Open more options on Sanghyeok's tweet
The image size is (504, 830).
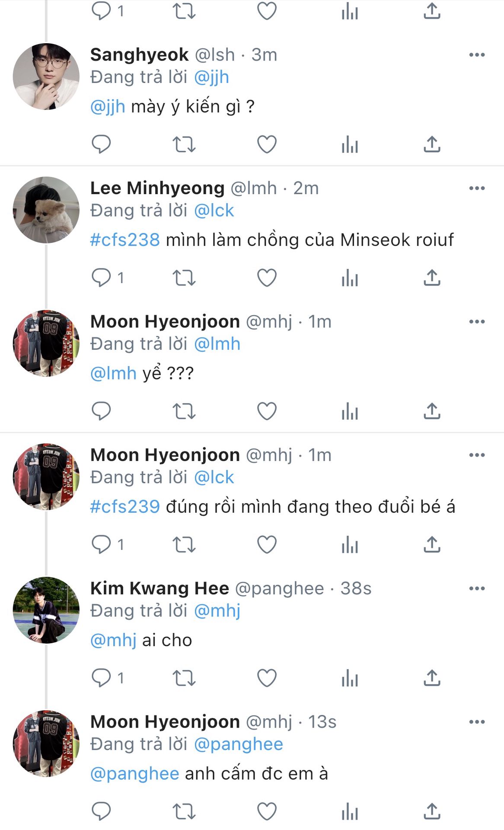pyautogui.click(x=477, y=55)
